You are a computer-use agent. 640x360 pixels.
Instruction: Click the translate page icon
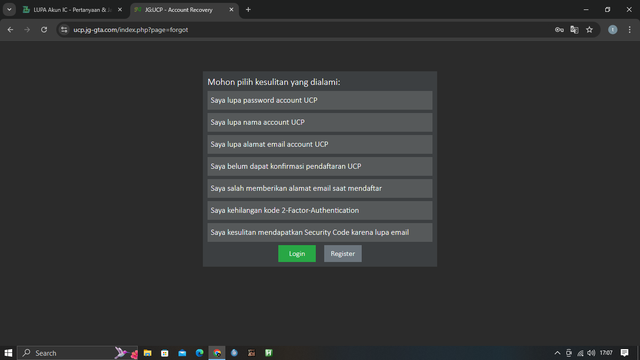coord(574,30)
